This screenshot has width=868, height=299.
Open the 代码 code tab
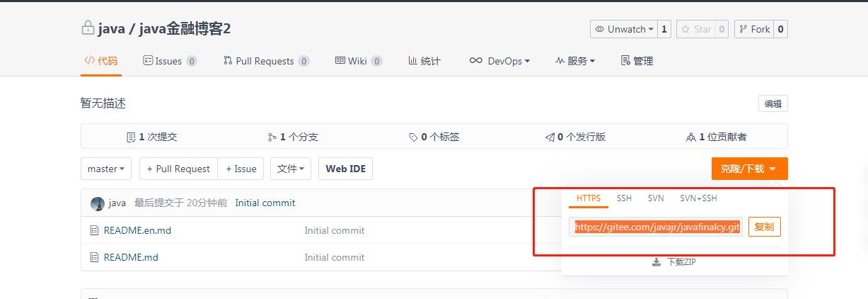coord(101,61)
